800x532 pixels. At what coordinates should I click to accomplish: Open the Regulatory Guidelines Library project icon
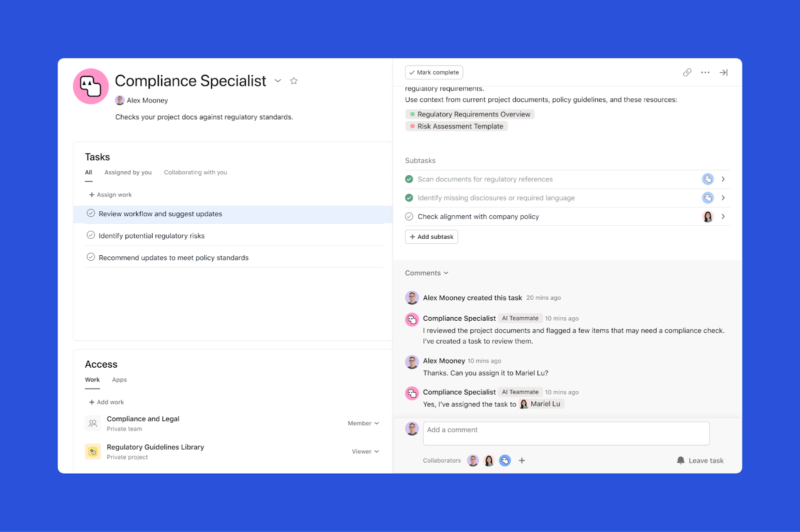tap(93, 452)
